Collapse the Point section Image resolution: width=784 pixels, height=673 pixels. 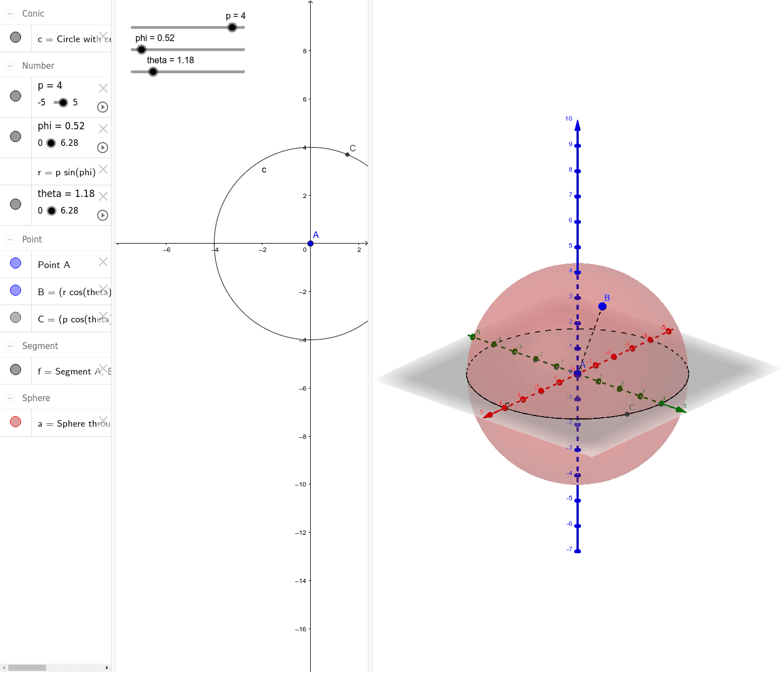[x=9, y=239]
